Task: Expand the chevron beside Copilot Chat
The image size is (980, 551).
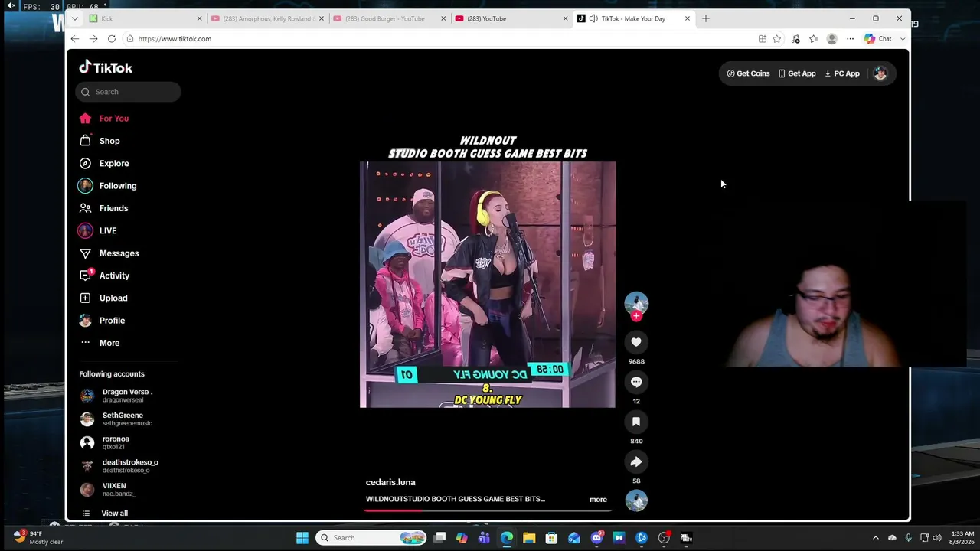Action: [903, 39]
